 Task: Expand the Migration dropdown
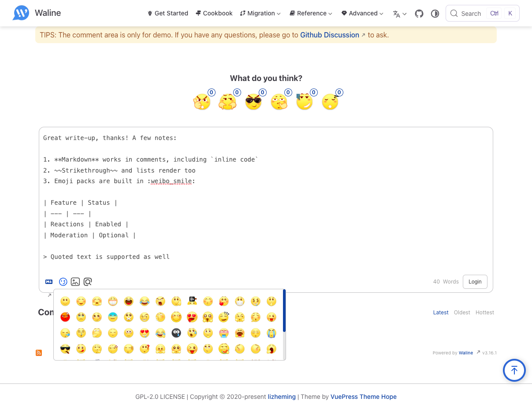click(260, 13)
